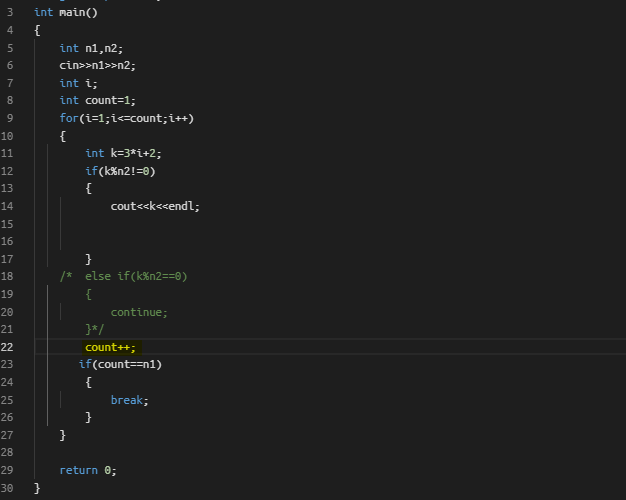This screenshot has width=626, height=500.
Task: Click the break keyword on line 25
Action: point(127,400)
